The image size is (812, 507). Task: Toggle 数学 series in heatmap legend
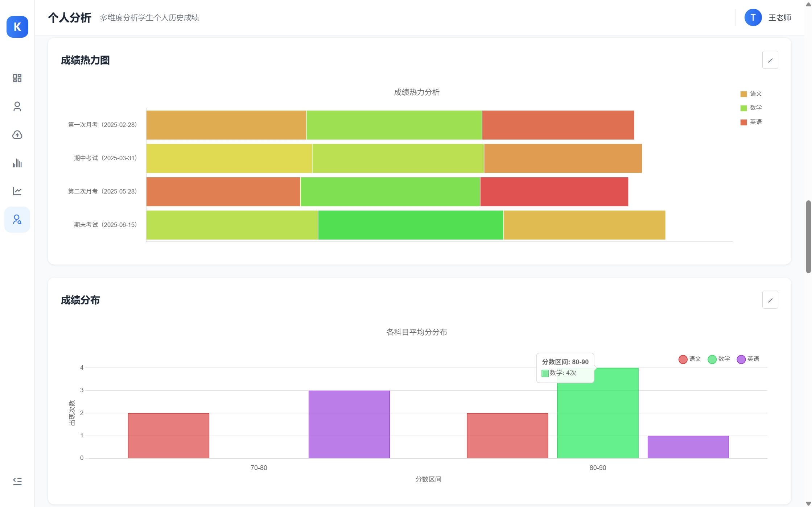click(x=751, y=108)
